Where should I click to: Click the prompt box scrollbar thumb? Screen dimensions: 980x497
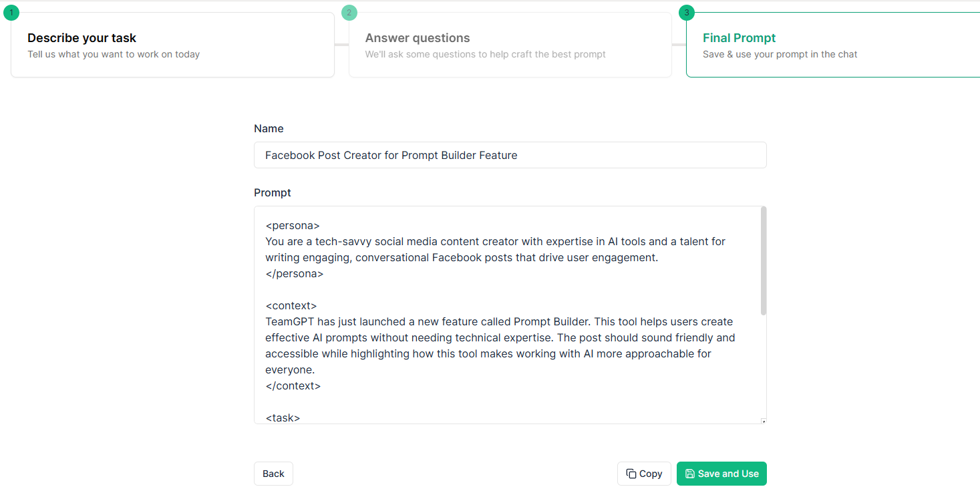pos(764,261)
